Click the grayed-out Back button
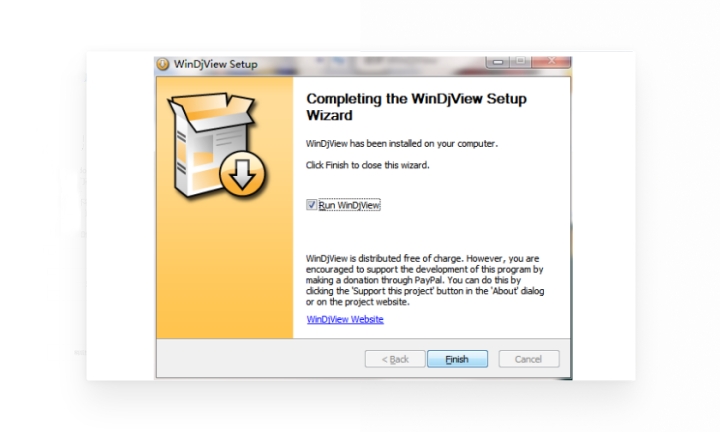 395,359
